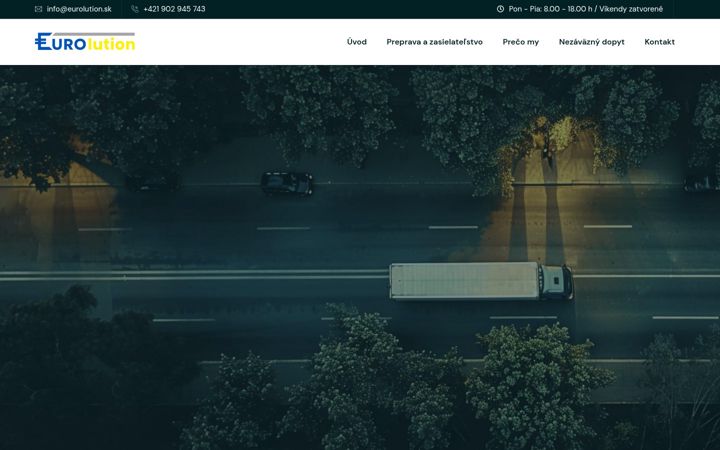
Task: Open the Prečo my section
Action: click(521, 42)
